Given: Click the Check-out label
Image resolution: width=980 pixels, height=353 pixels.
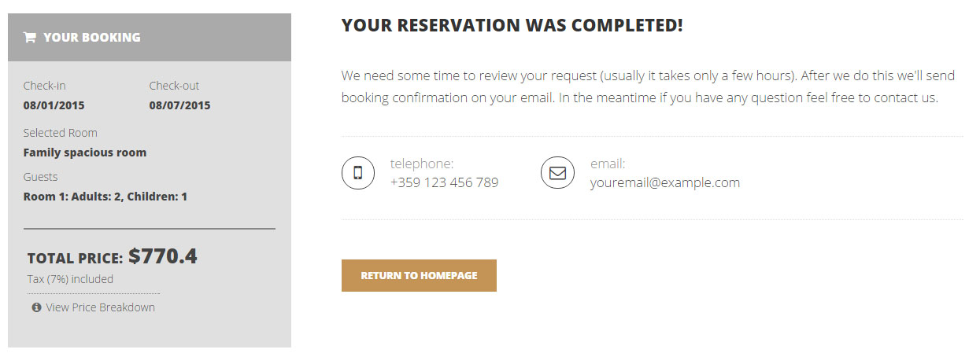Looking at the screenshot, I should point(174,86).
